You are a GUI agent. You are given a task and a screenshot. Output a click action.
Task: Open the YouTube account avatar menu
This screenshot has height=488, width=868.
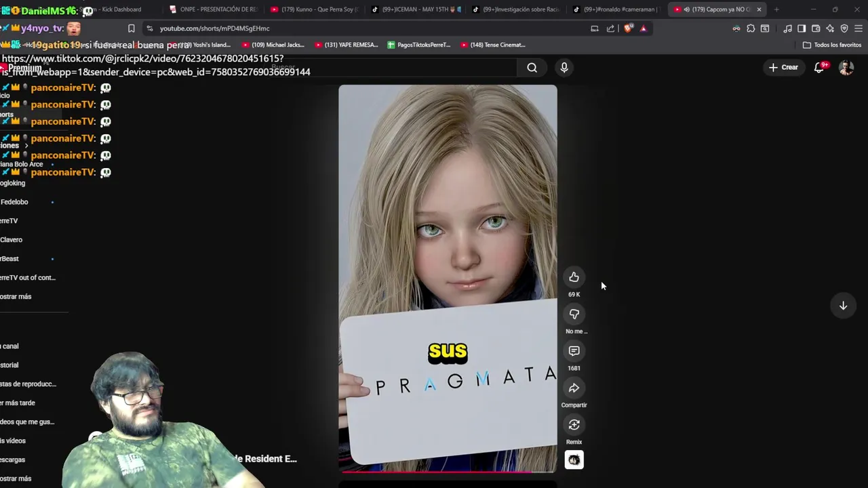846,67
